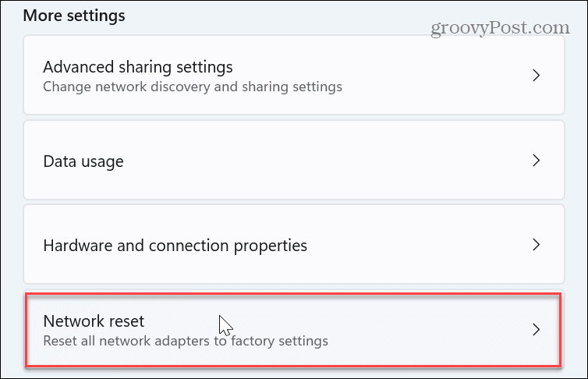The height and width of the screenshot is (379, 588).
Task: Click "Change network discovery and sharing settings" text
Action: pyautogui.click(x=193, y=87)
